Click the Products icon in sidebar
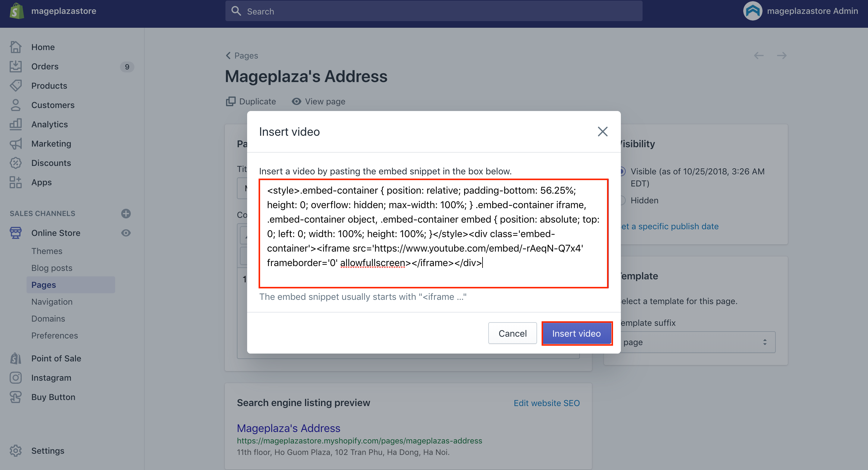This screenshot has height=470, width=868. [16, 86]
